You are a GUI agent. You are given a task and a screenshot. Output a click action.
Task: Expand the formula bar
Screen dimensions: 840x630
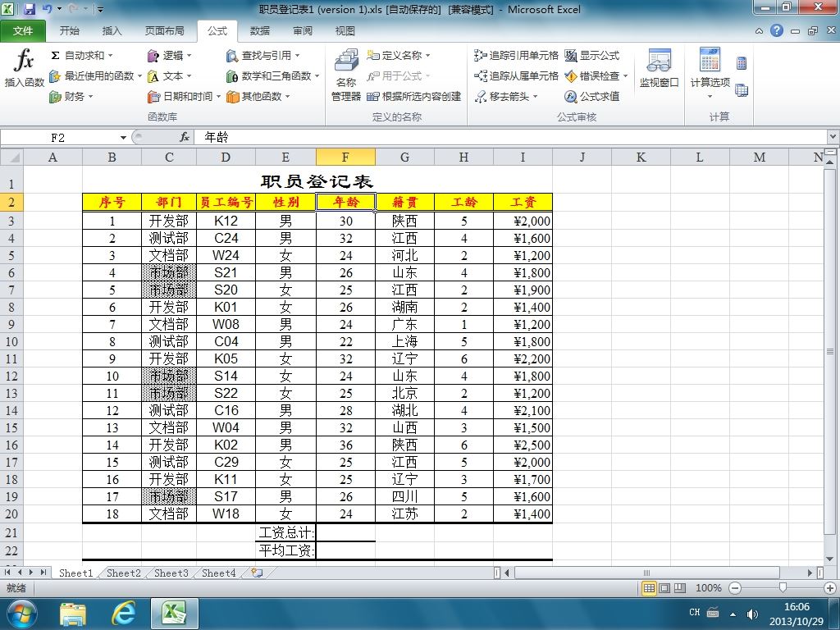click(x=833, y=137)
